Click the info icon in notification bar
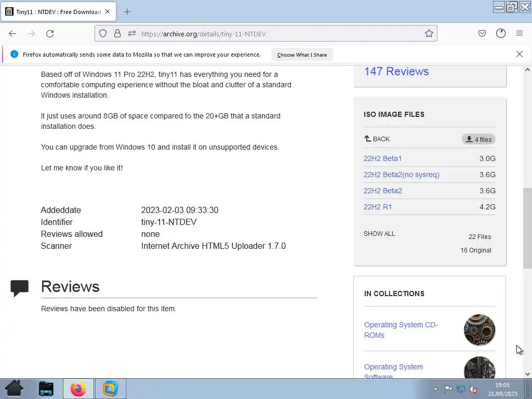 tap(14, 54)
